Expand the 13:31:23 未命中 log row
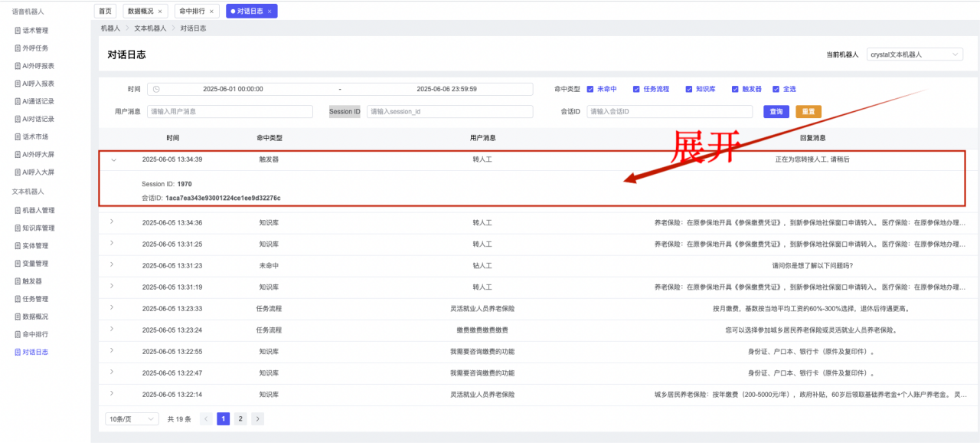 [x=112, y=265]
